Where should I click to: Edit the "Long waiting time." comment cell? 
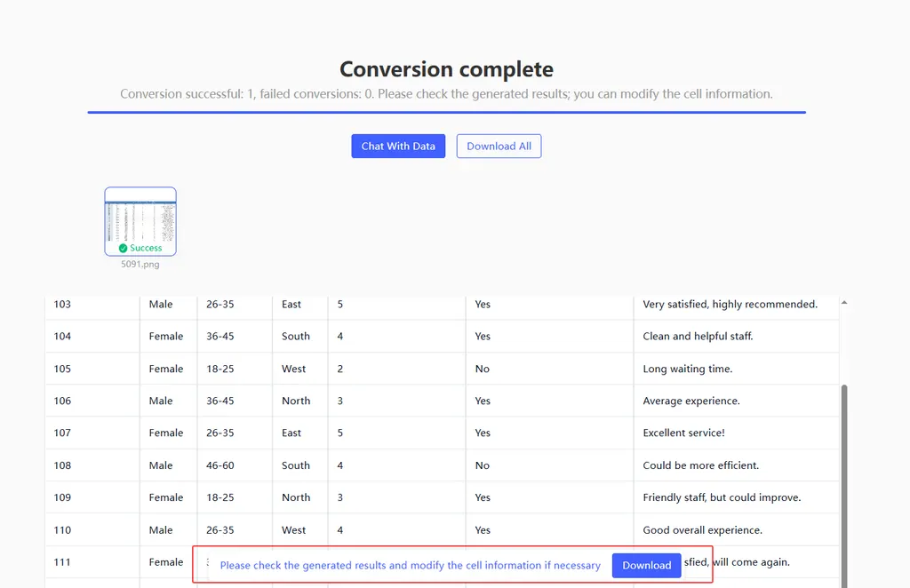pos(687,369)
